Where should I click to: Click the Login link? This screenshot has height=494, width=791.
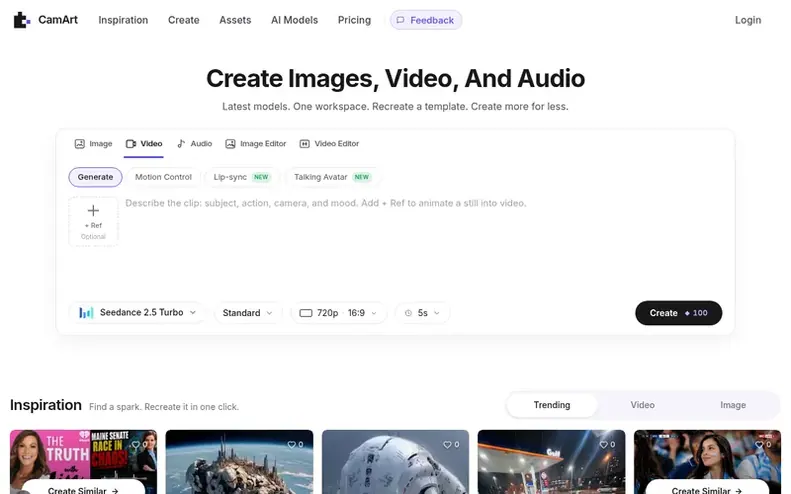pos(748,20)
